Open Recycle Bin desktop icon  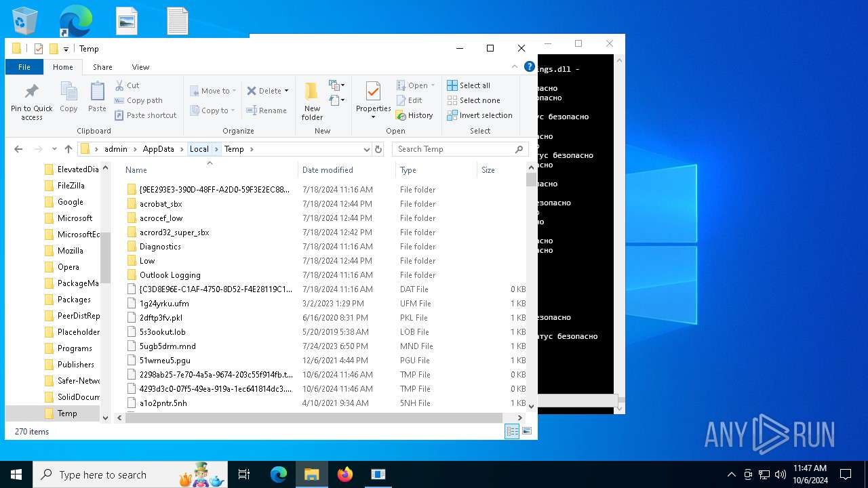[x=25, y=21]
